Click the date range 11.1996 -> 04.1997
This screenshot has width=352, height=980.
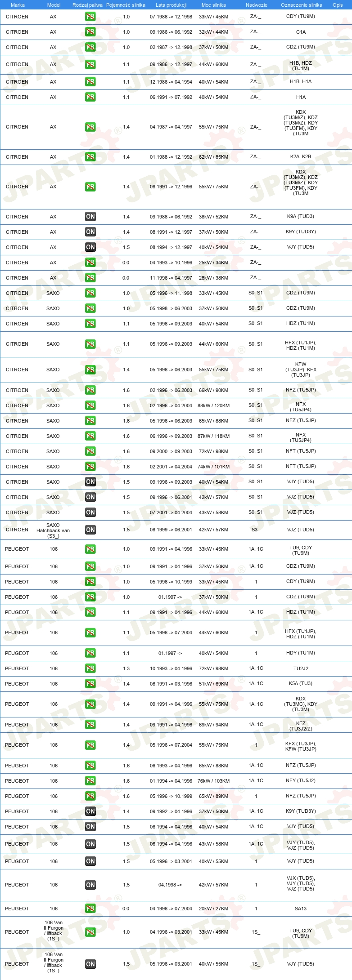pos(171,278)
